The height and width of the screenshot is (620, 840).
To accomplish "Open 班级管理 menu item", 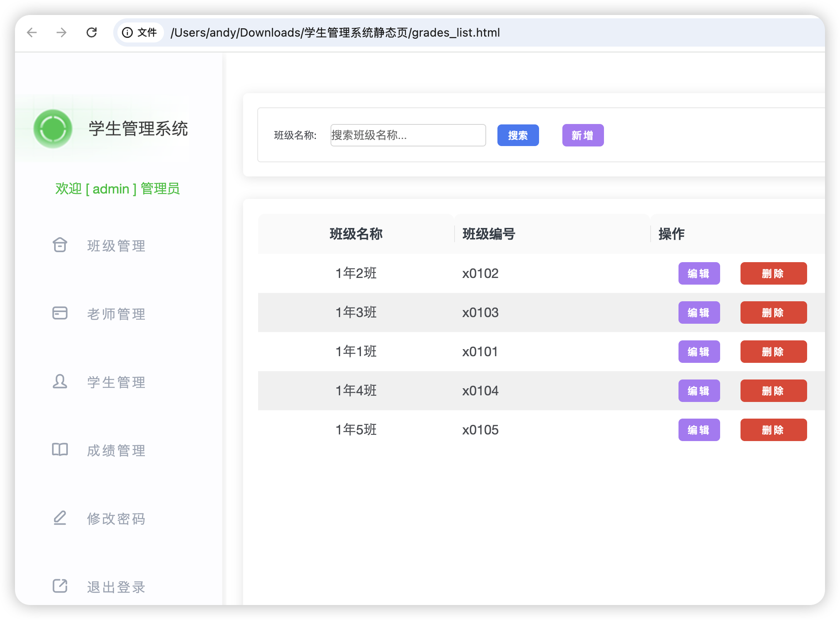I will click(x=116, y=246).
